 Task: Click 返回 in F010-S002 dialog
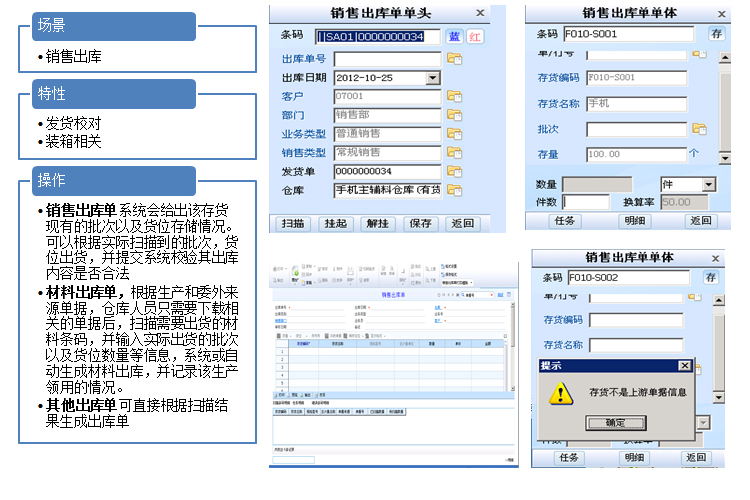[696, 457]
